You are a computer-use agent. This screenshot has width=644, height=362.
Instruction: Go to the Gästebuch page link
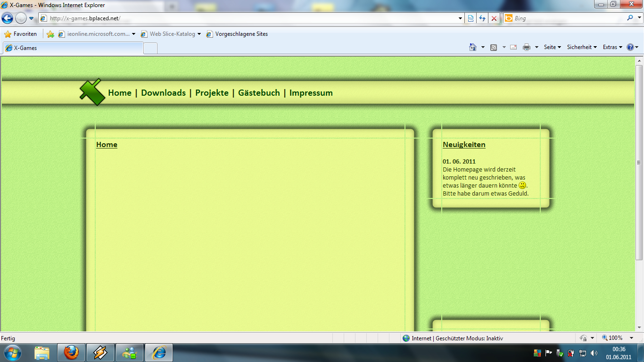(259, 93)
